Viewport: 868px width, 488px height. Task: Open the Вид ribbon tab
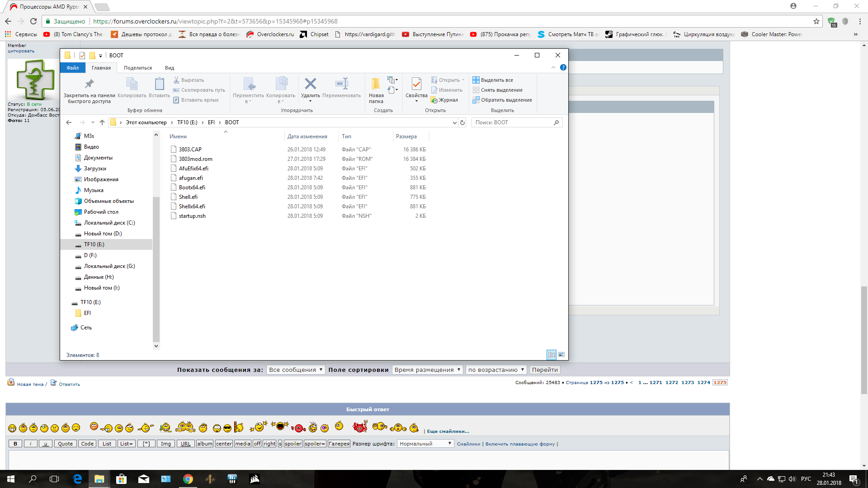170,68
